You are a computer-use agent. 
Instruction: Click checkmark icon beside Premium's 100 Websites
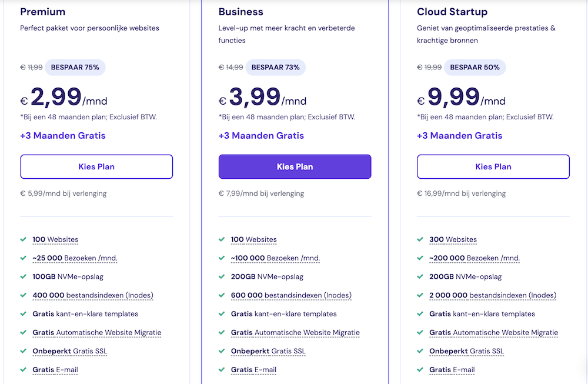(x=24, y=239)
